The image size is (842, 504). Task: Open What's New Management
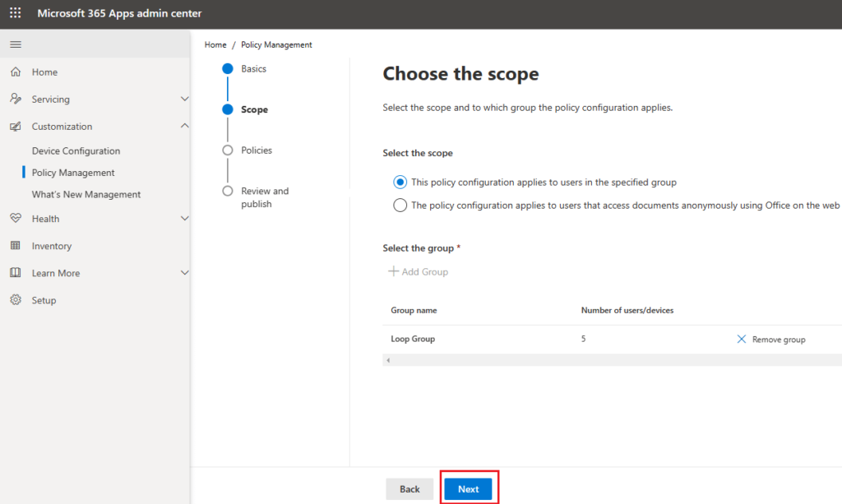tap(86, 194)
